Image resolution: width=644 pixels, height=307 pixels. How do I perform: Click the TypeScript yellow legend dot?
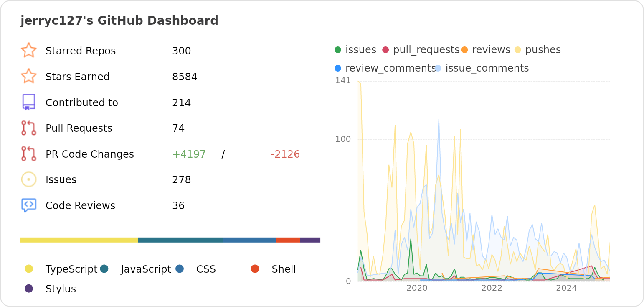[29, 269]
